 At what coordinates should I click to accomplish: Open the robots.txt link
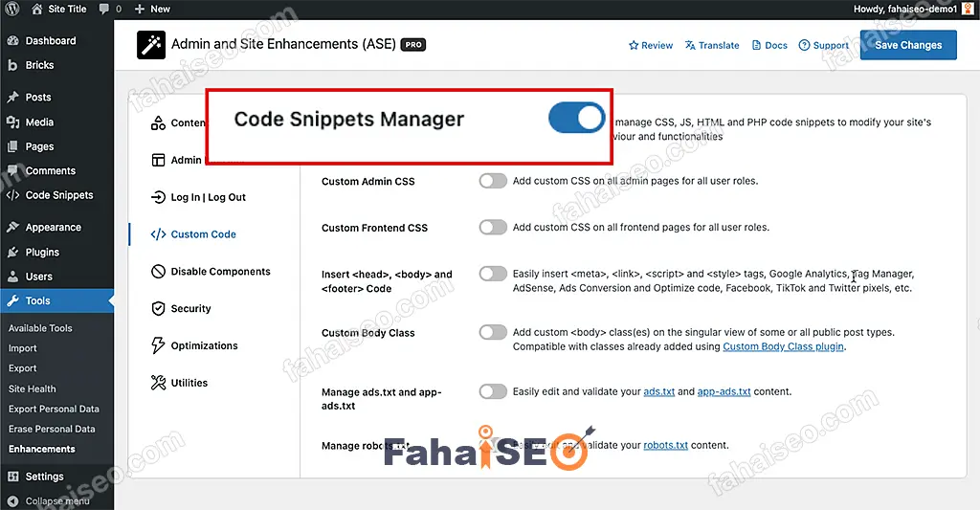[x=666, y=445]
